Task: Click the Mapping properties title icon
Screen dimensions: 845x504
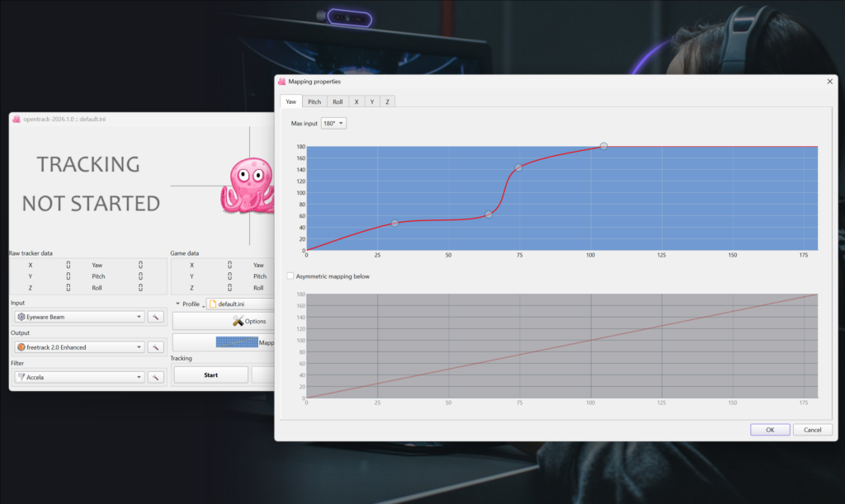Action: [282, 82]
